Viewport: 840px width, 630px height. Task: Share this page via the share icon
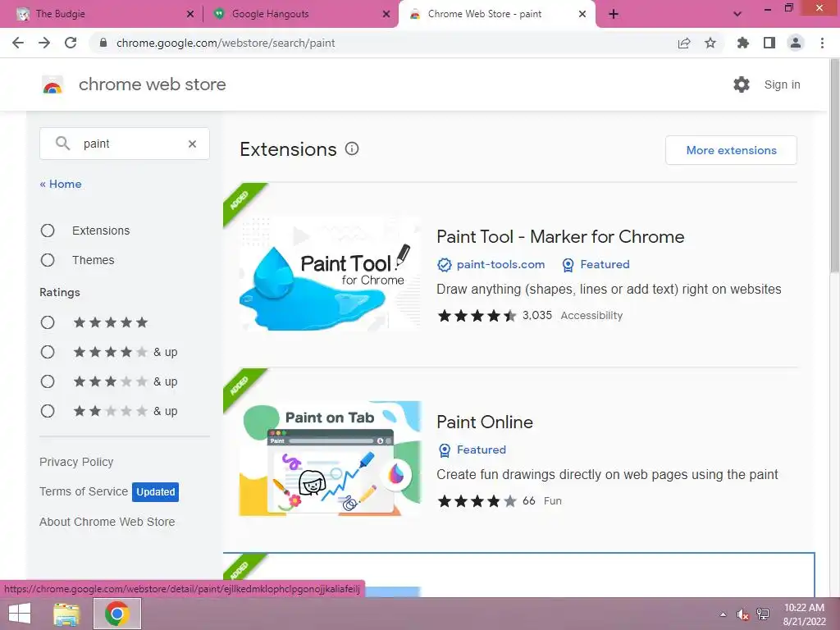(683, 43)
